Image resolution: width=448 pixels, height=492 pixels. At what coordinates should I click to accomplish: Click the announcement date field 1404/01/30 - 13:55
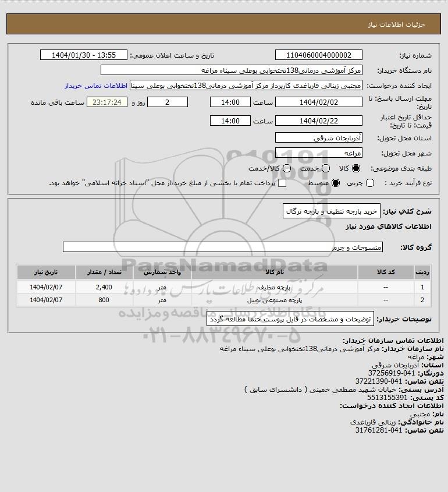(84, 55)
